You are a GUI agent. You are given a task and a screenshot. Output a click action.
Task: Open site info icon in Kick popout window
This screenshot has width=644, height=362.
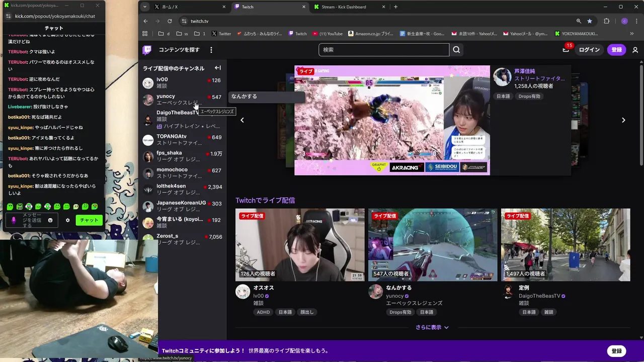point(8,16)
